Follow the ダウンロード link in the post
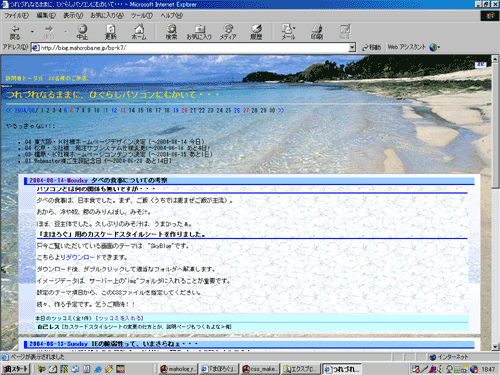500x375 pixels. pyautogui.click(x=83, y=257)
